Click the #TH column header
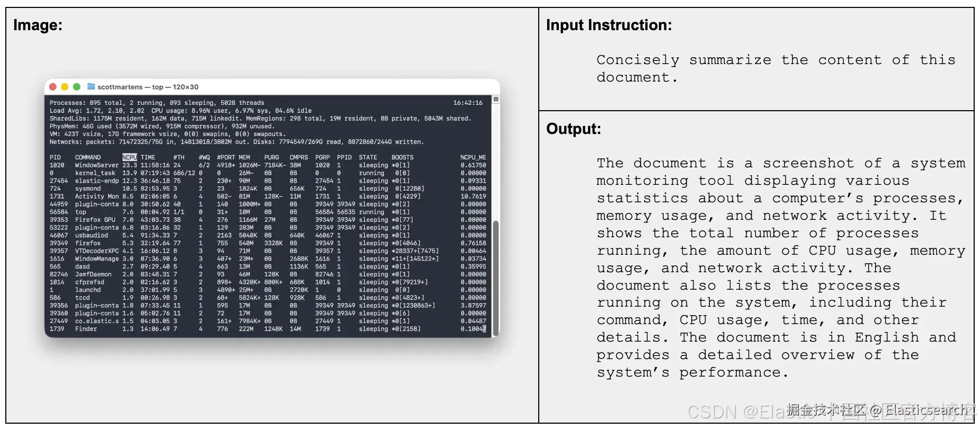Viewport: 980px width, 429px height. point(179,157)
